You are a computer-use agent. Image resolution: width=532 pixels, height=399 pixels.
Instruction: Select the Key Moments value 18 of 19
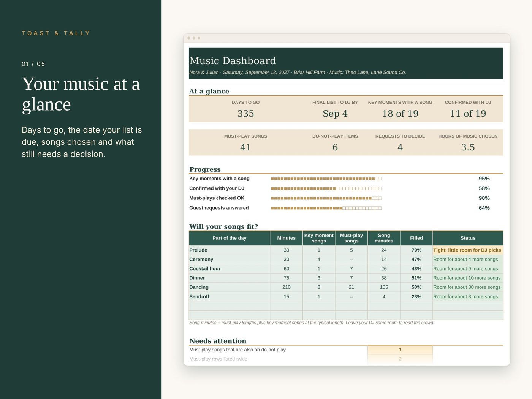pyautogui.click(x=400, y=114)
